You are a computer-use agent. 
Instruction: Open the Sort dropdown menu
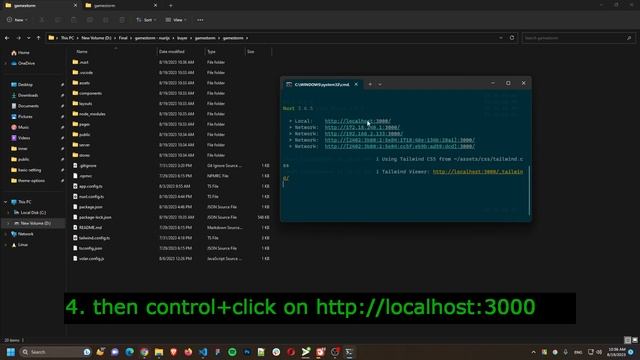click(x=146, y=20)
